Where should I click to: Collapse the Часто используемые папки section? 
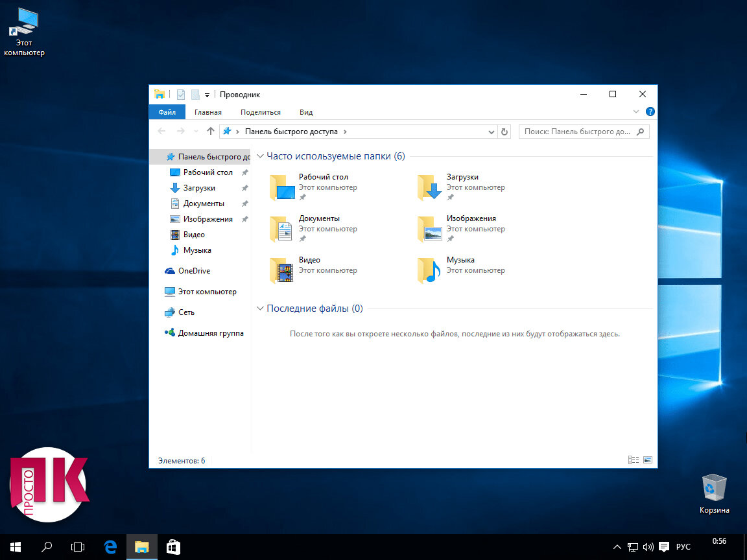tap(260, 156)
